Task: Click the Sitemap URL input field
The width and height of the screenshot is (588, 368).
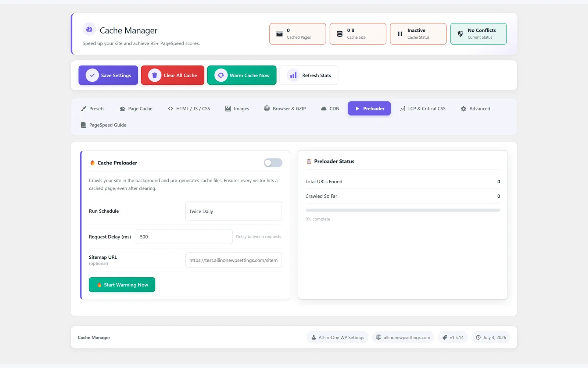Action: tap(233, 260)
